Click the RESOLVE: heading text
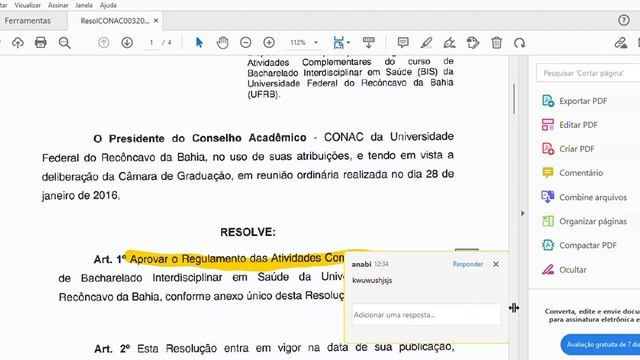 pyautogui.click(x=248, y=232)
